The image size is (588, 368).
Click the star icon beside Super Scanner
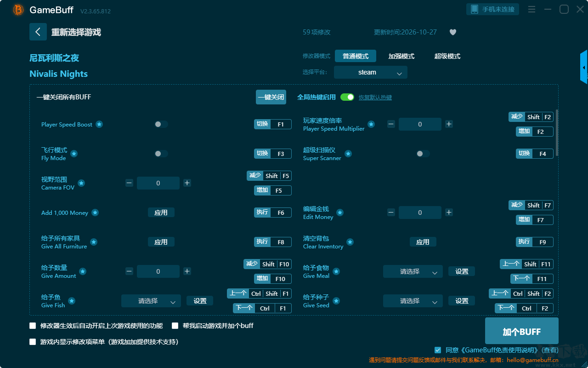(x=348, y=154)
